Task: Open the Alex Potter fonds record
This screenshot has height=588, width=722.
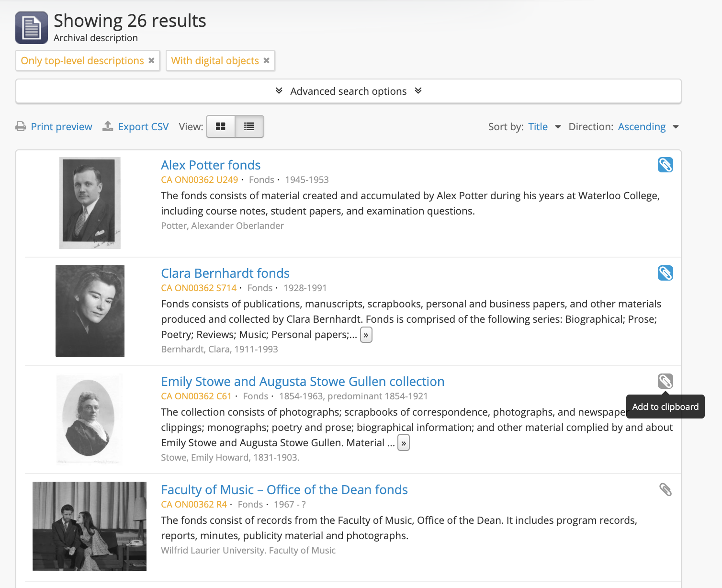Action: (x=211, y=165)
